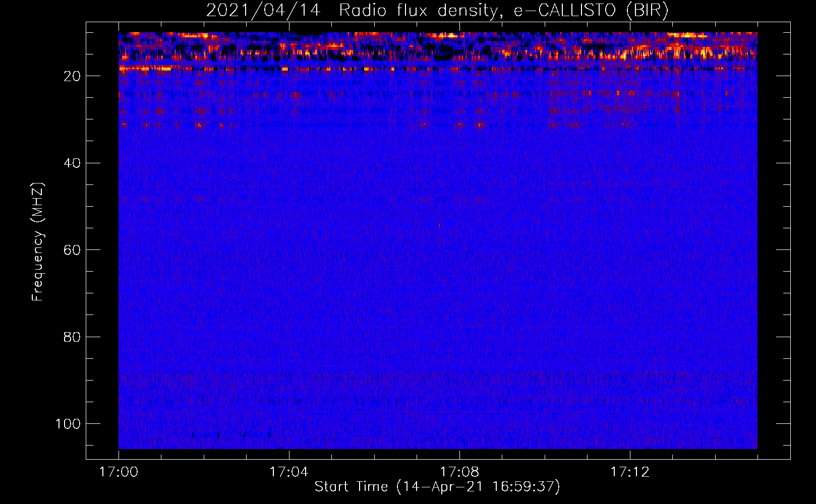Click the 17:12 time tick label
Screen dimensions: 816x504
[630, 472]
